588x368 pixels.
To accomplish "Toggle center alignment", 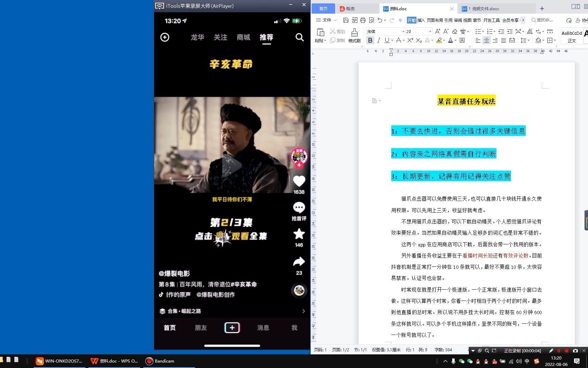I will 486,40.
